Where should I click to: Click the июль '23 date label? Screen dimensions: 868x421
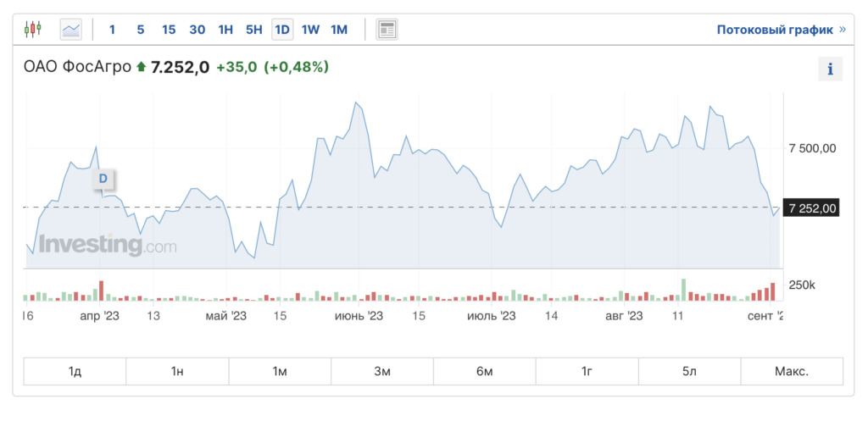point(492,317)
